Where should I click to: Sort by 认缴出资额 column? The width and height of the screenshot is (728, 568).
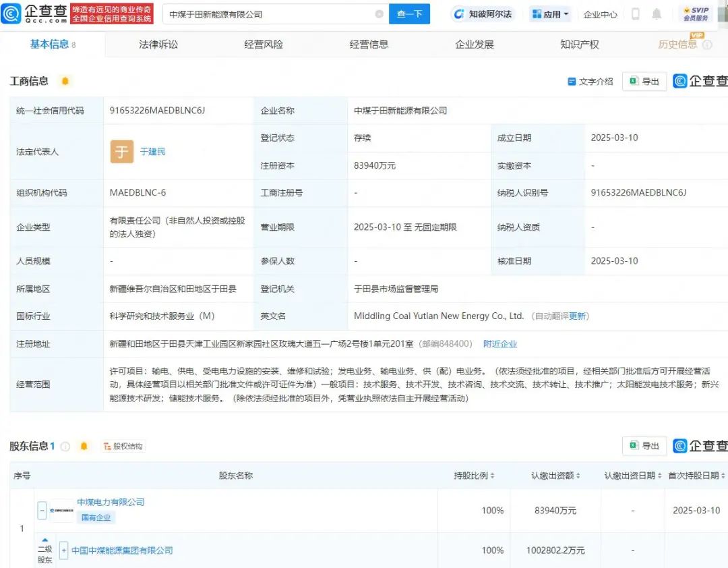[x=555, y=476]
